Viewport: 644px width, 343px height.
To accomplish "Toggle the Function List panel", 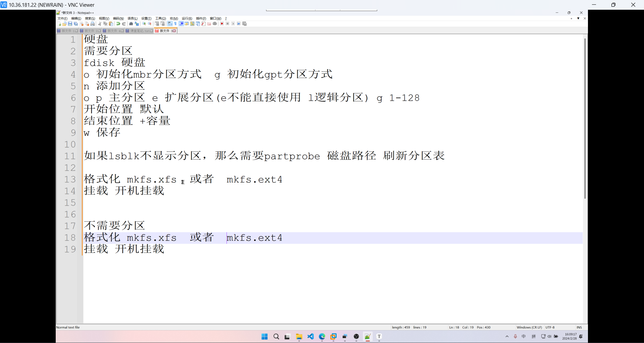I will click(203, 24).
